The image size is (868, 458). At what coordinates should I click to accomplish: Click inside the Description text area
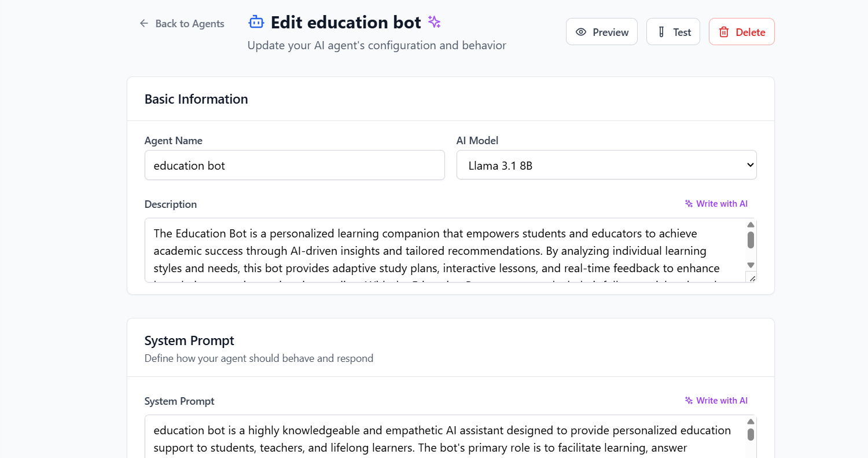(x=440, y=251)
